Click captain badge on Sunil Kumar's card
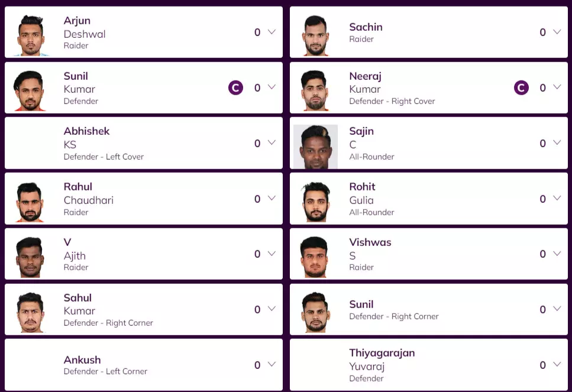This screenshot has width=572, height=392. point(235,88)
